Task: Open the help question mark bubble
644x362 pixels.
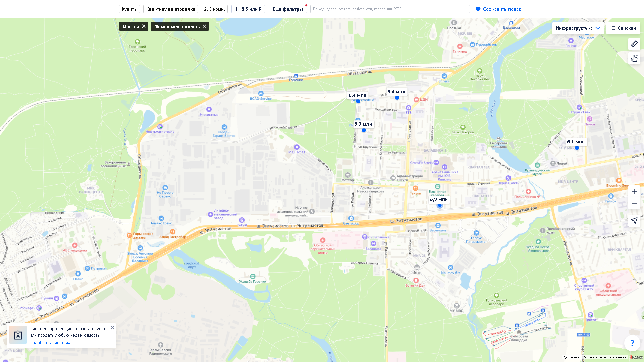Action: 632,343
